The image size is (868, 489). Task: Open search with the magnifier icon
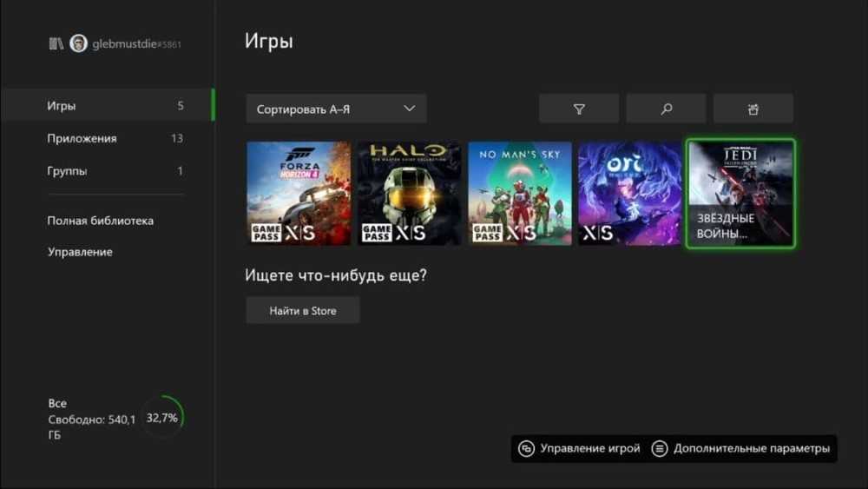coord(666,109)
